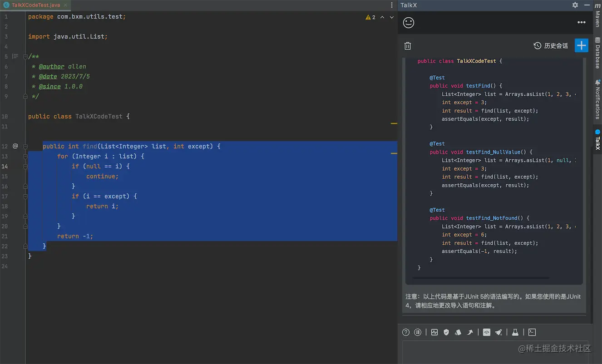
Task: Click the trash icon to clear TalkX chat
Action: (x=408, y=46)
